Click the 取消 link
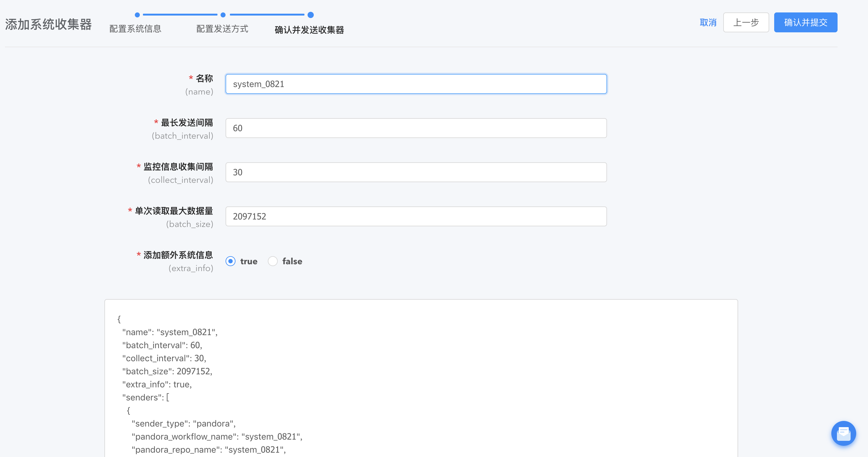This screenshot has height=457, width=868. (x=708, y=23)
